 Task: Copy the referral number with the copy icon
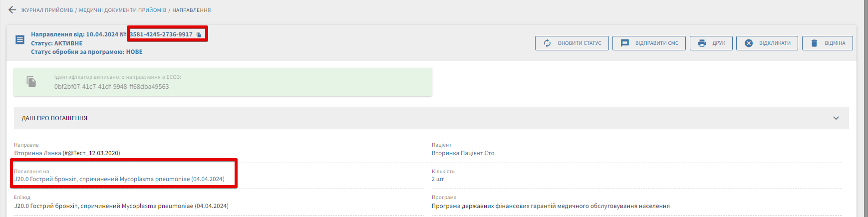199,34
